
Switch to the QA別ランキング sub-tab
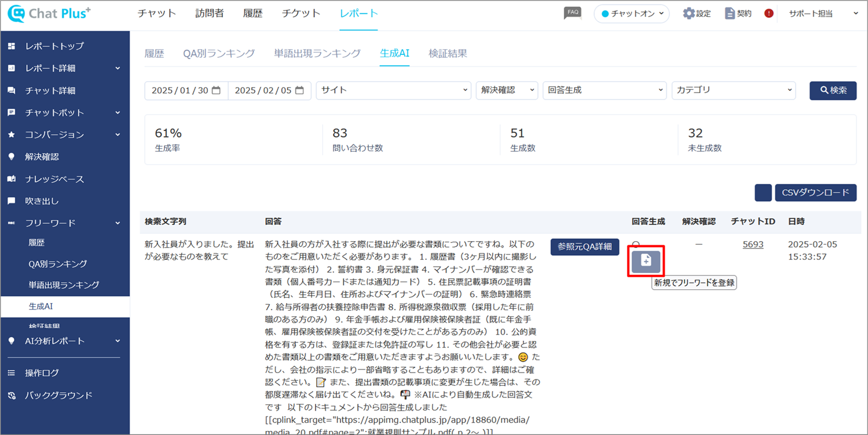tap(219, 53)
